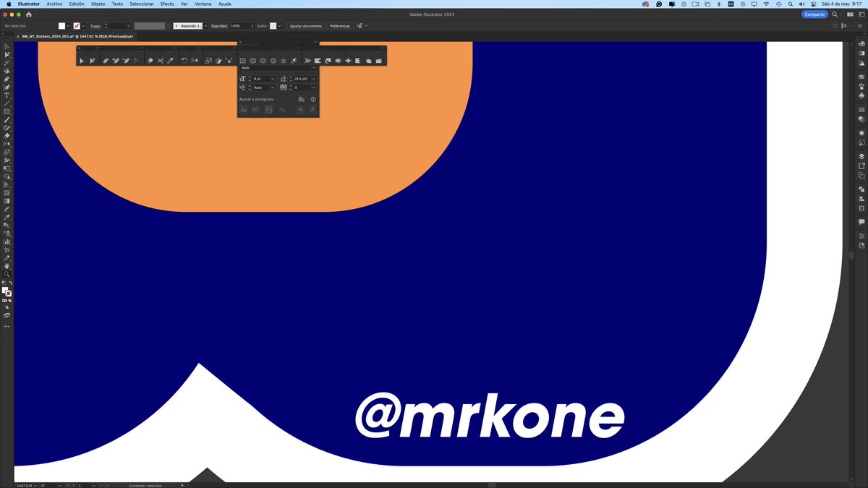Click the selection arrow in the floating toolbar
The image size is (868, 488).
(x=82, y=61)
